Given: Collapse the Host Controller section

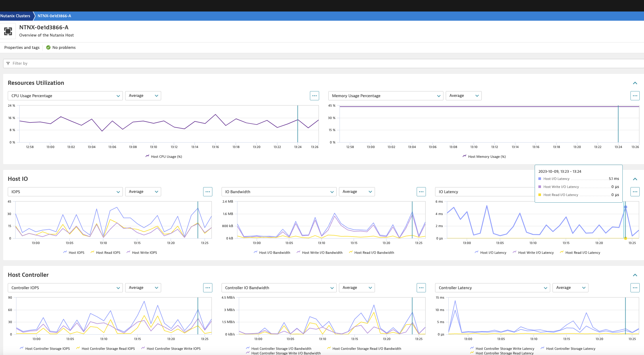Looking at the screenshot, I should tap(635, 275).
